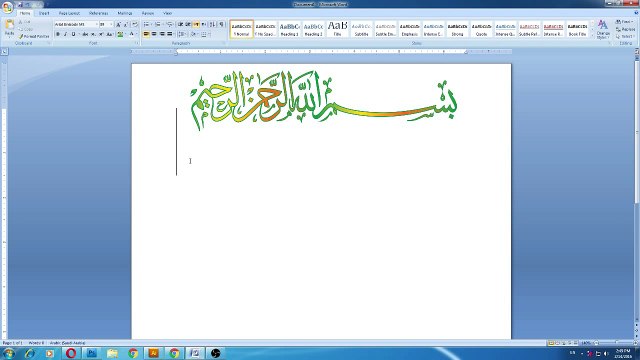The width and height of the screenshot is (640, 360).
Task: Apply the Heading 1 style
Action: tap(289, 29)
